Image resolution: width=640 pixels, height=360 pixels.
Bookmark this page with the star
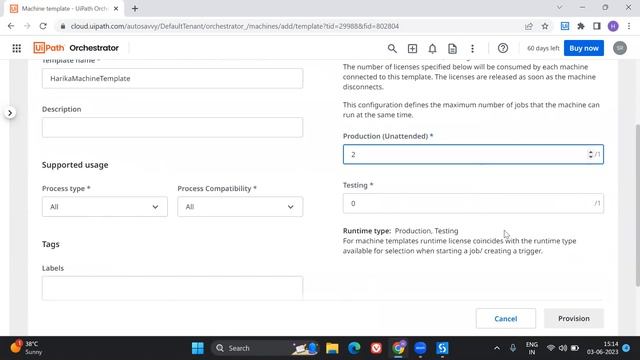[x=545, y=26]
